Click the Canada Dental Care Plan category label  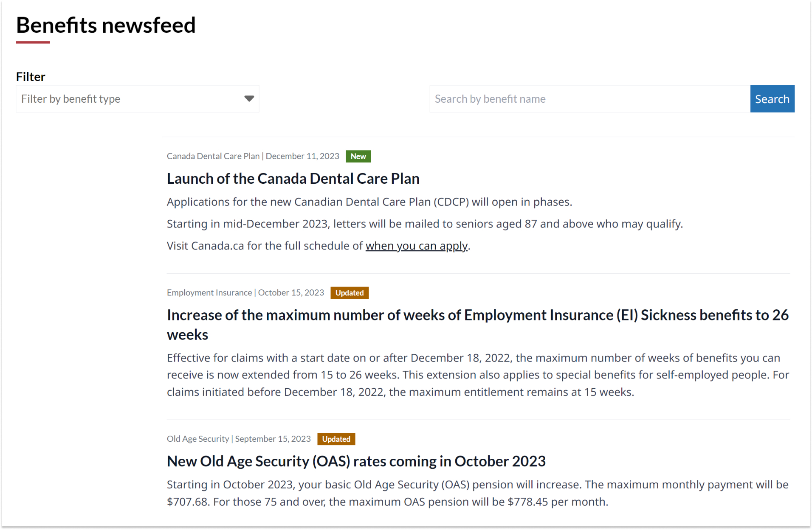pos(213,157)
